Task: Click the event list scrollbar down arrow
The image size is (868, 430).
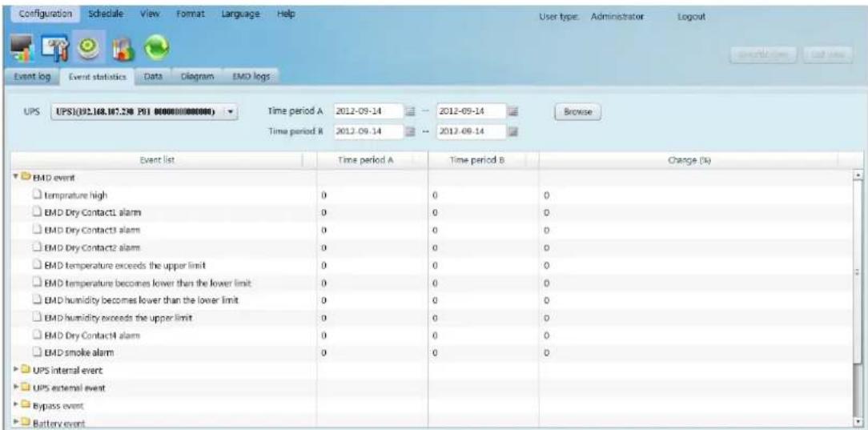Action: [858, 422]
